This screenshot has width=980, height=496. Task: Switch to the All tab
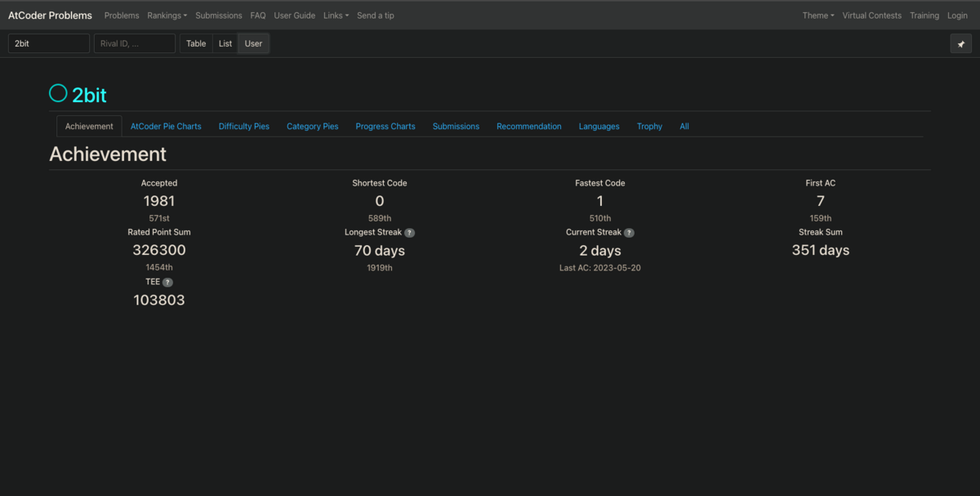684,126
